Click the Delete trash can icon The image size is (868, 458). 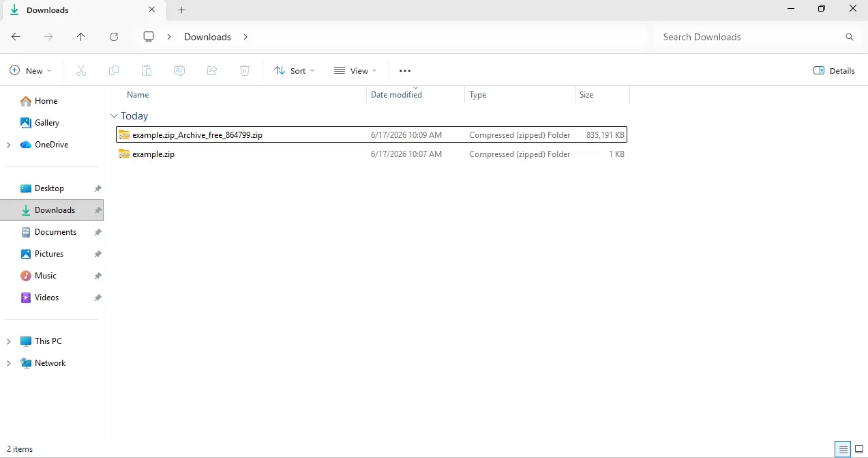coord(245,70)
